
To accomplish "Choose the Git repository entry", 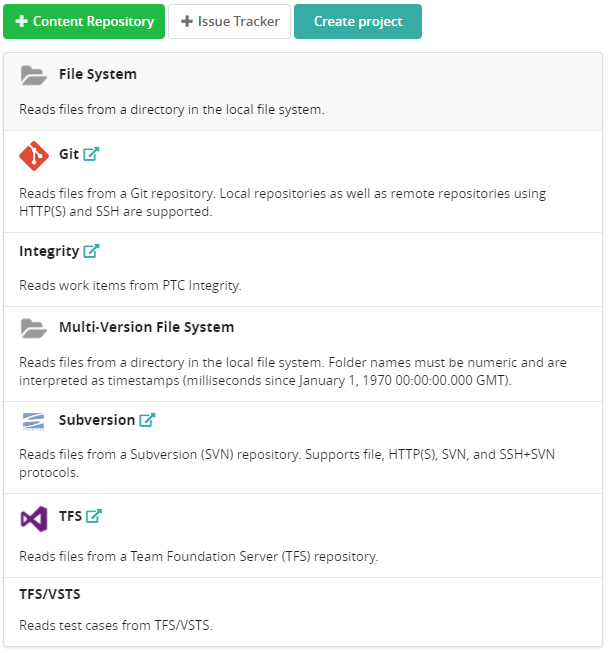I will coord(69,154).
